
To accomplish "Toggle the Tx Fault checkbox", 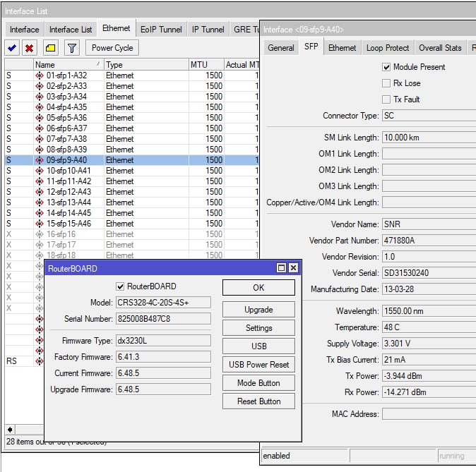I will (x=386, y=99).
